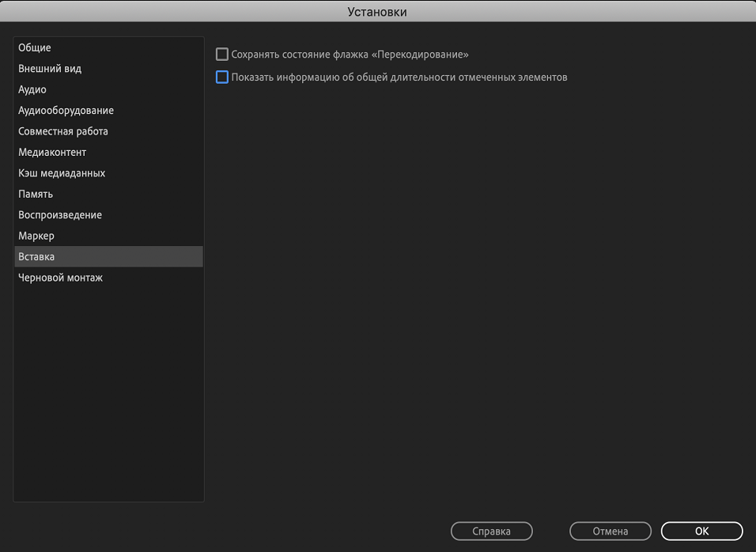This screenshot has width=756, height=552.
Task: Enable the Сохранять состояние флажка «Перекодирование» checkbox
Action: pos(222,55)
